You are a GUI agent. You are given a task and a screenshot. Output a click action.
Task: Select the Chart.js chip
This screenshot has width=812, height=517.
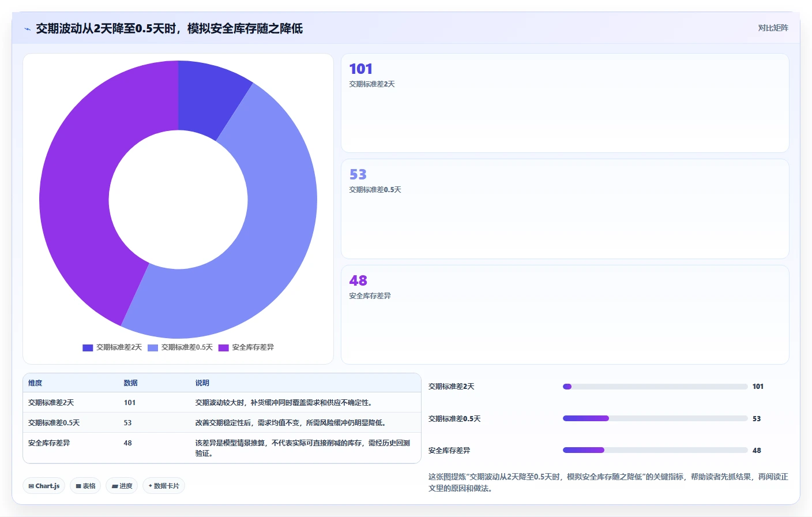(x=44, y=486)
